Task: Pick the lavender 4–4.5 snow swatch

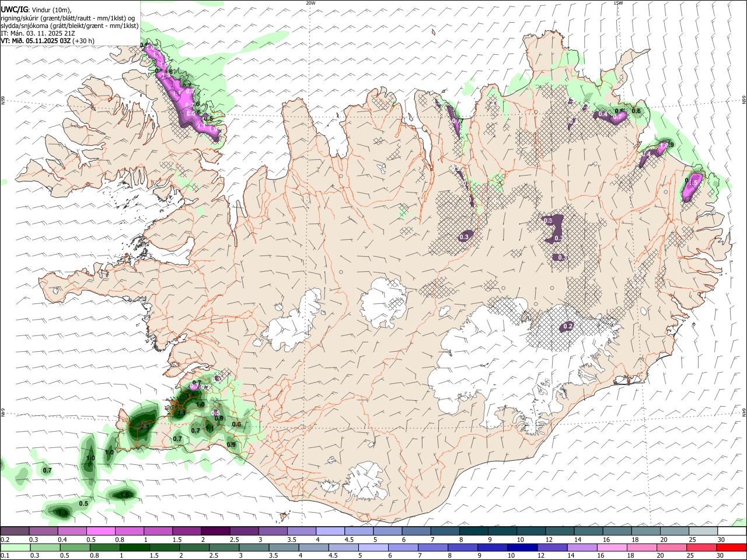Action: click(330, 531)
